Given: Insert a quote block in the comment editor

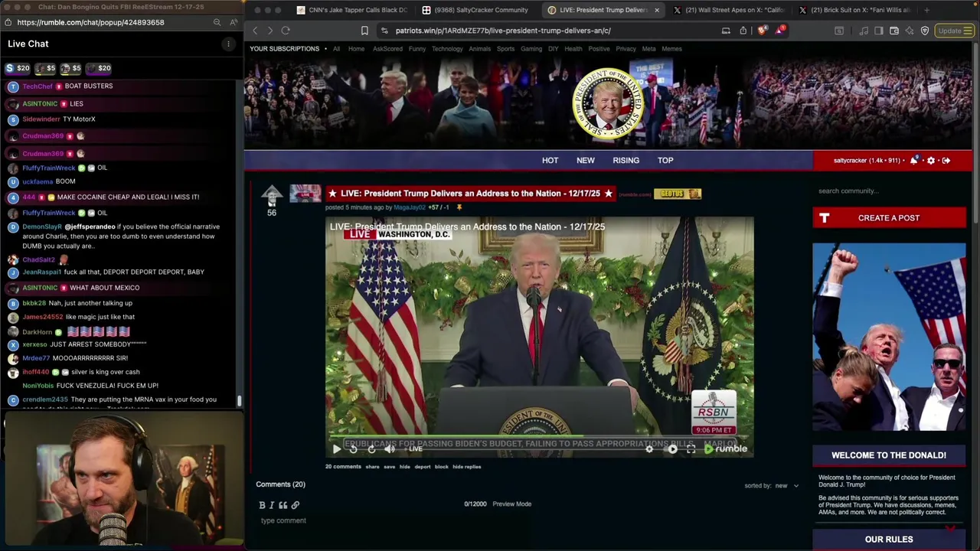Looking at the screenshot, I should click(x=283, y=505).
